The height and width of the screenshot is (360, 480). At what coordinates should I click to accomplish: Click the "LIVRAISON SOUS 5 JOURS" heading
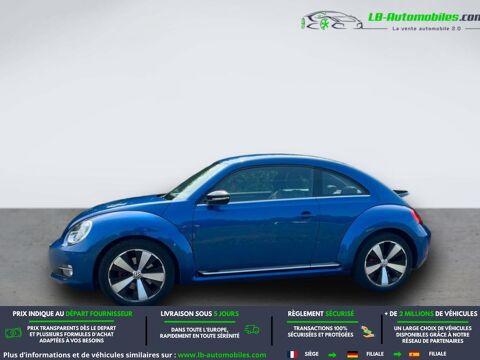click(200, 314)
